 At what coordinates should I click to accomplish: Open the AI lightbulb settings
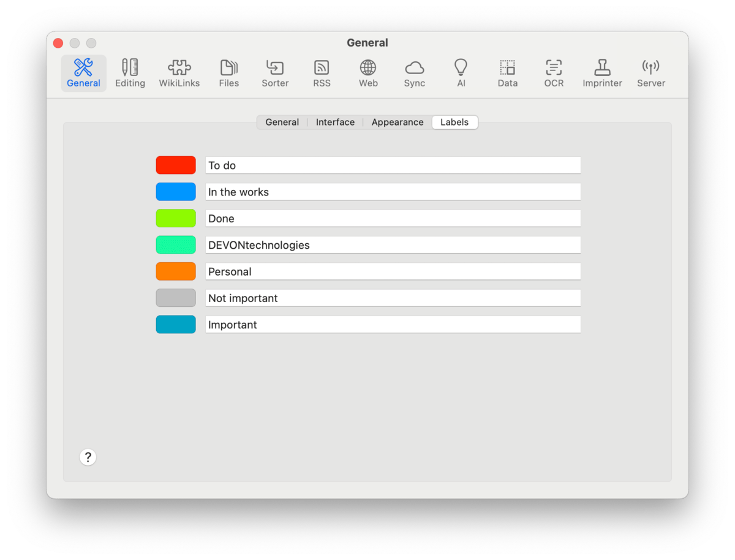[461, 74]
